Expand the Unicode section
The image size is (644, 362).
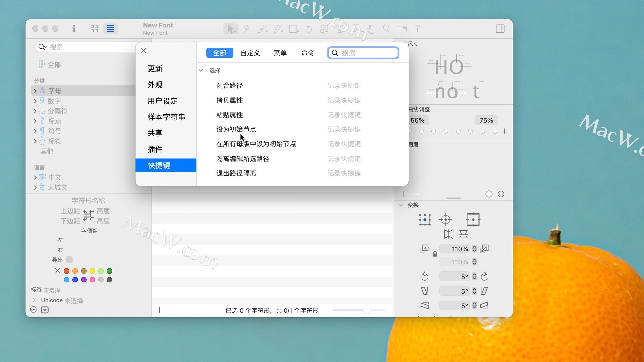coord(34,300)
